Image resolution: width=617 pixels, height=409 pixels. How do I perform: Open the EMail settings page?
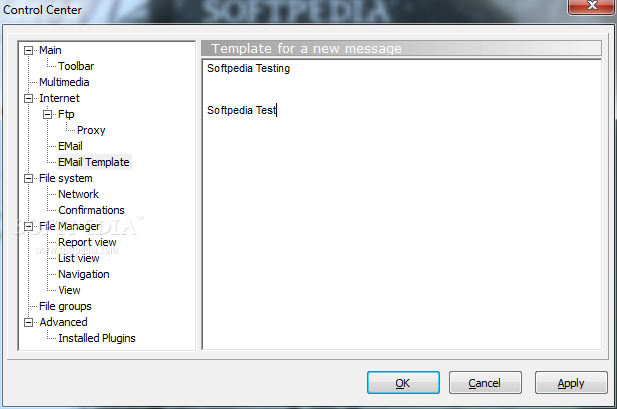pyautogui.click(x=70, y=146)
